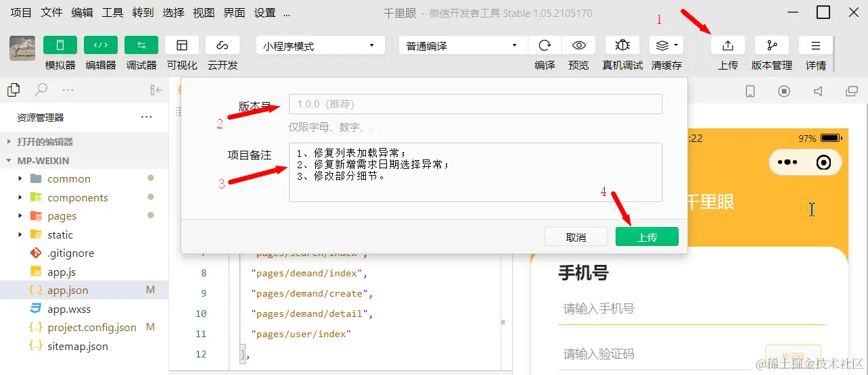Start real device debugging (真机调试)

(x=622, y=45)
